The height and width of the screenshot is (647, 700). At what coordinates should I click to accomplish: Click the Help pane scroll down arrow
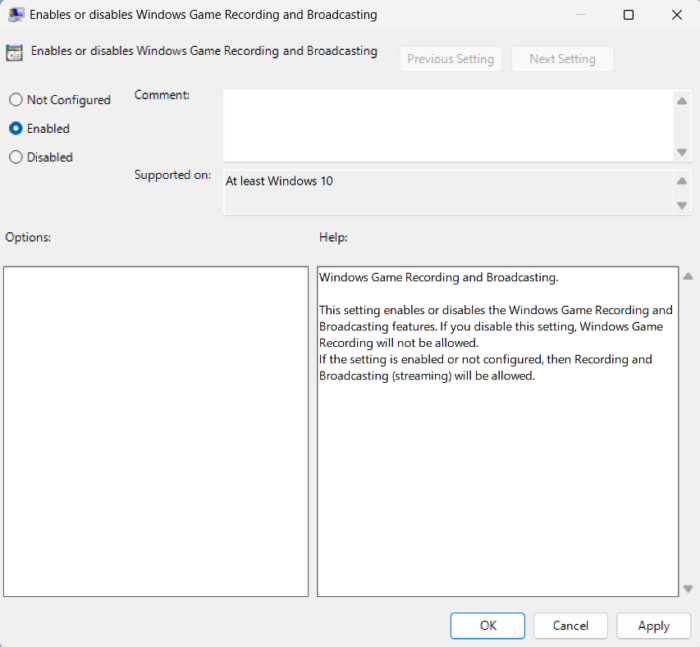(688, 589)
